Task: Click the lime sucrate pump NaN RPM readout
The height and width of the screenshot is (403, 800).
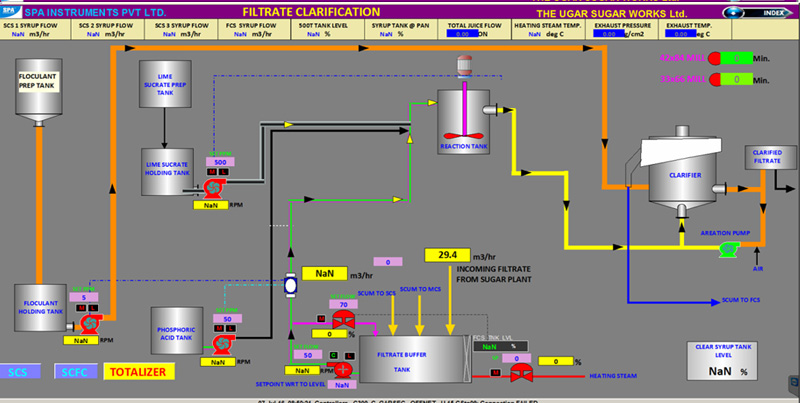Action: (211, 205)
